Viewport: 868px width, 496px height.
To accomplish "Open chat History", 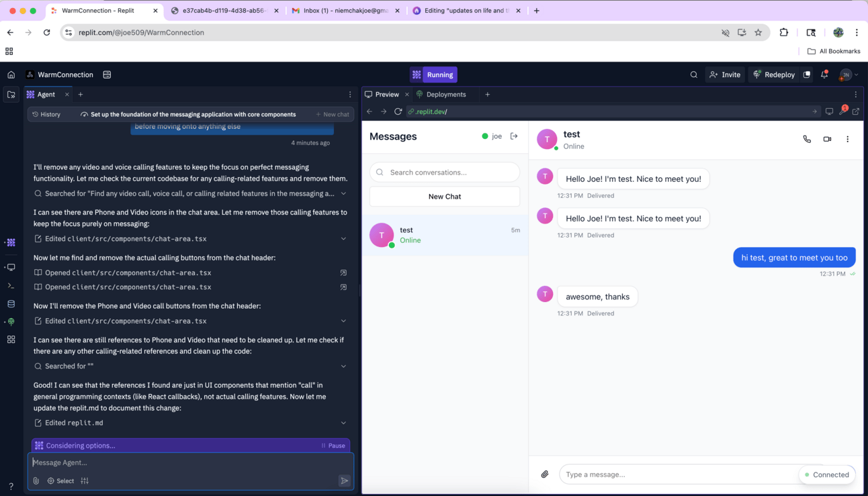I will pos(46,114).
